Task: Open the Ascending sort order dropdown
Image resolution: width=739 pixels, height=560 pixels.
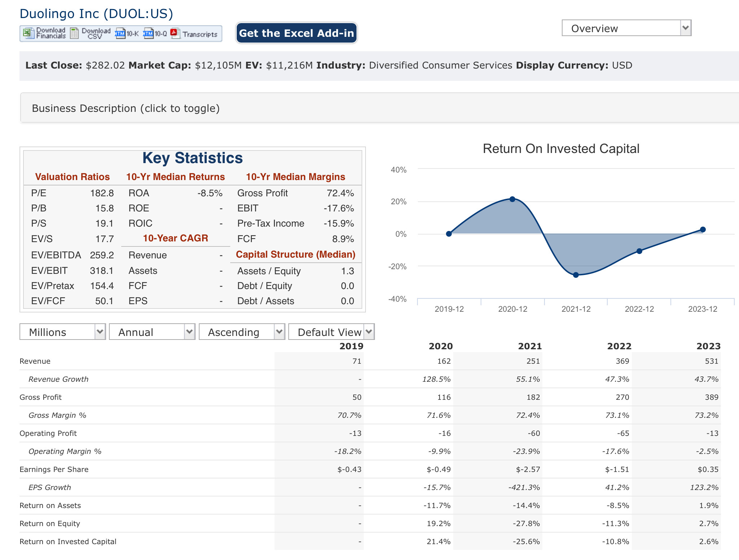Action: pyautogui.click(x=242, y=332)
